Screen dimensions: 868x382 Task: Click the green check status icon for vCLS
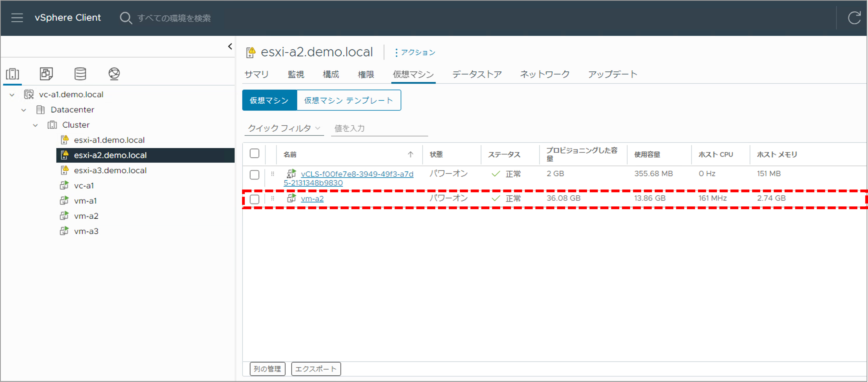[x=496, y=174]
